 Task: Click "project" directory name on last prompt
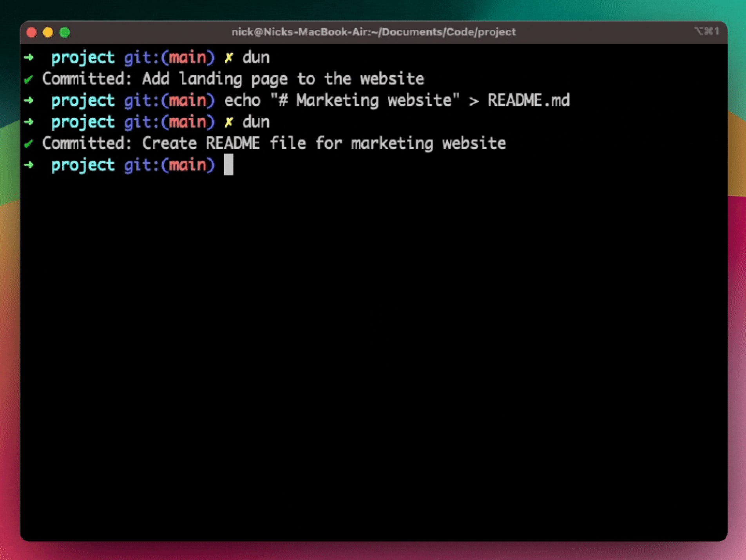83,165
